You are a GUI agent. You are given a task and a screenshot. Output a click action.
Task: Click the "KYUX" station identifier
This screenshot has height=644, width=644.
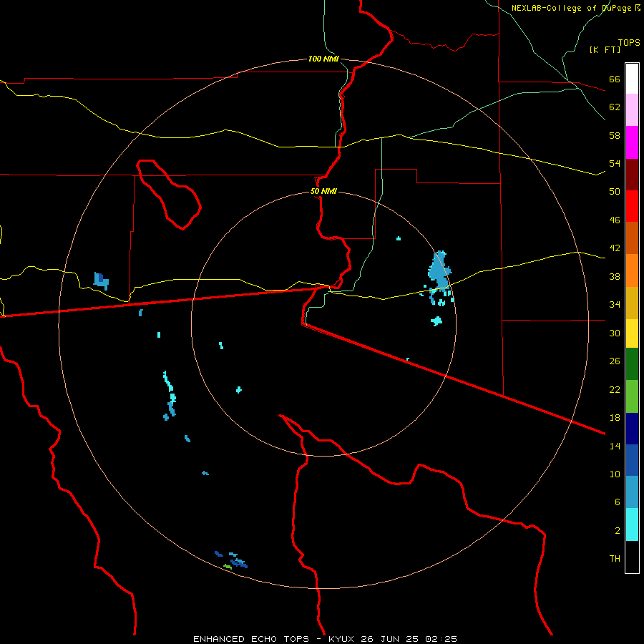[342, 639]
